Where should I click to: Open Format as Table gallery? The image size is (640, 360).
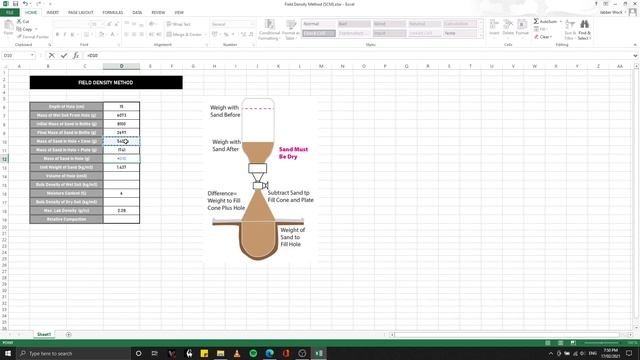tap(291, 29)
